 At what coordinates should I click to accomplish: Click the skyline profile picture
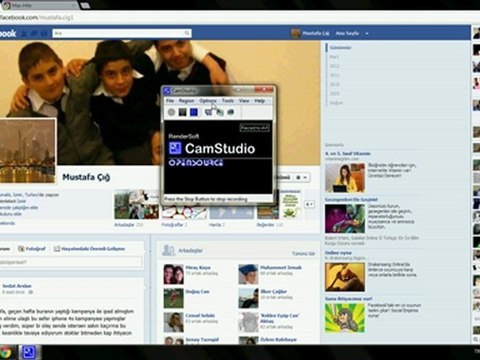click(27, 151)
